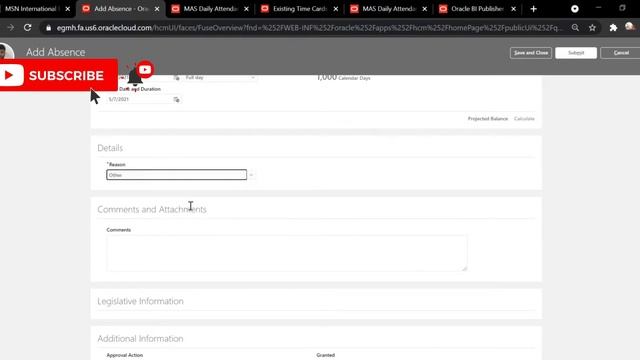The width and height of the screenshot is (640, 360).
Task: Close the Existing Time Cards tab
Action: click(336, 9)
